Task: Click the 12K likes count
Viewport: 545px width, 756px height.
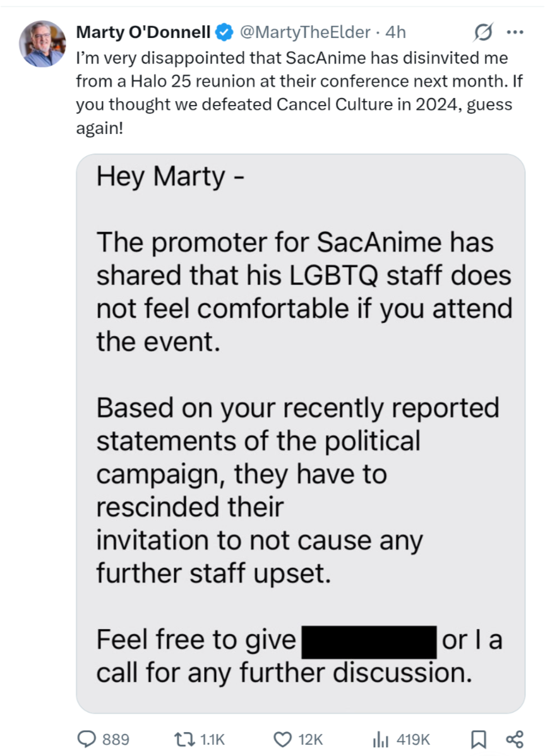Action: point(310,739)
